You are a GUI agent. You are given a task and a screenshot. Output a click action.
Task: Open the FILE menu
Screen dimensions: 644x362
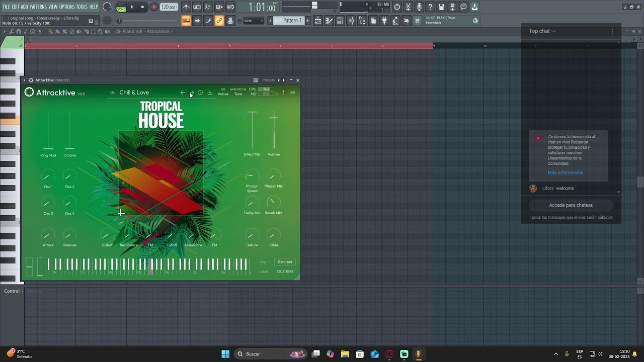click(x=6, y=7)
